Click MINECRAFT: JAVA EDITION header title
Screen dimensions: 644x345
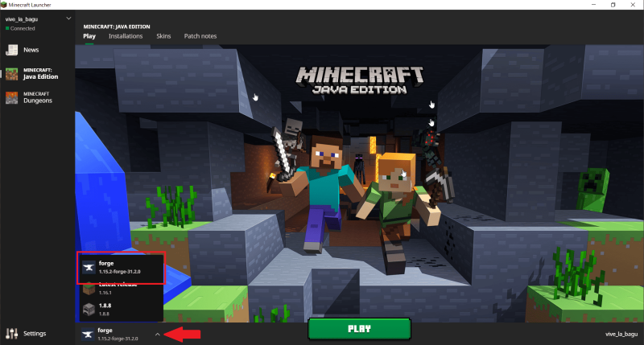(x=117, y=27)
